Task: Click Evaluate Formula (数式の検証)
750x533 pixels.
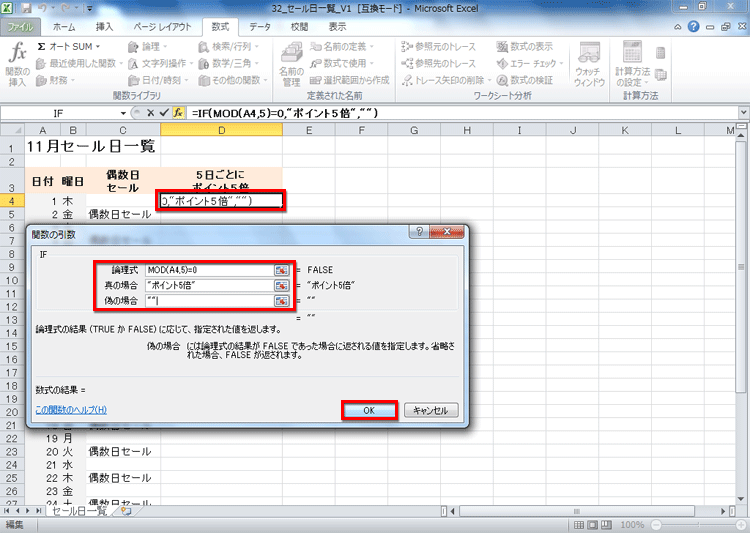Action: point(525,80)
